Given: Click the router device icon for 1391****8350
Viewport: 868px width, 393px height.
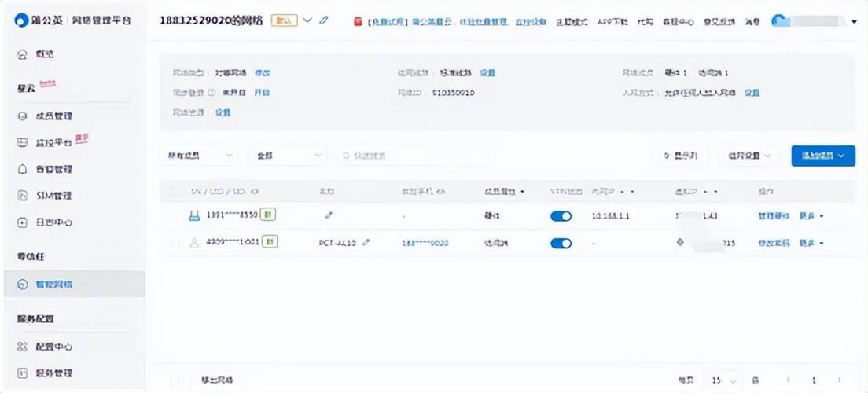Looking at the screenshot, I should [193, 215].
